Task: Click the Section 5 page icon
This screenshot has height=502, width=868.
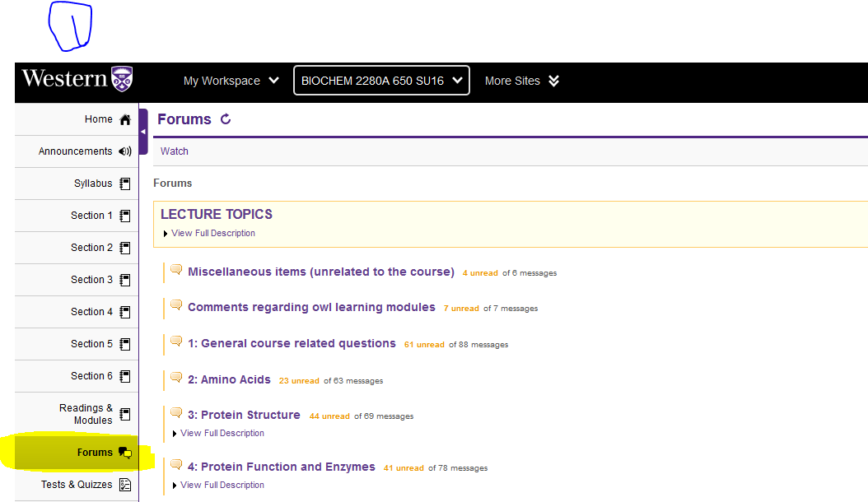Action: pyautogui.click(x=125, y=344)
